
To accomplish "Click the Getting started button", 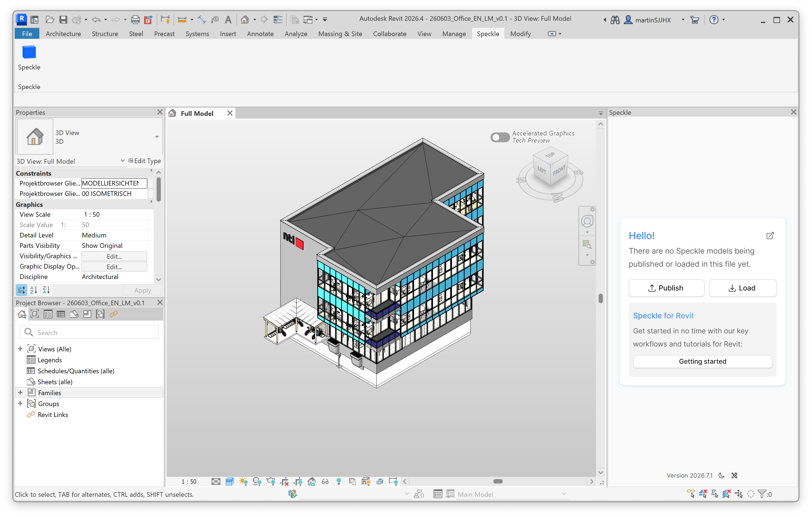I will (x=703, y=361).
